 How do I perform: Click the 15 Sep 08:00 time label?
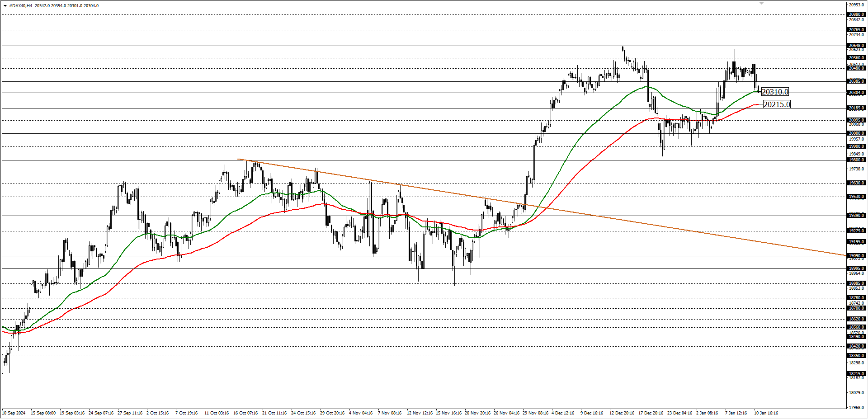coord(43,413)
